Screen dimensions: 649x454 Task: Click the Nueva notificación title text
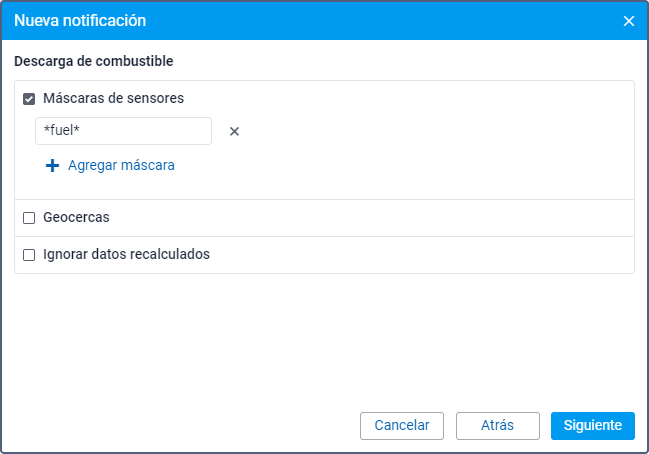[80, 21]
